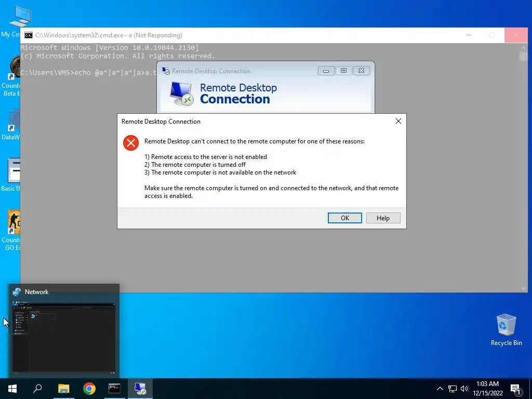
Task: Open the clock showing 1:03 AM
Action: coord(487,384)
